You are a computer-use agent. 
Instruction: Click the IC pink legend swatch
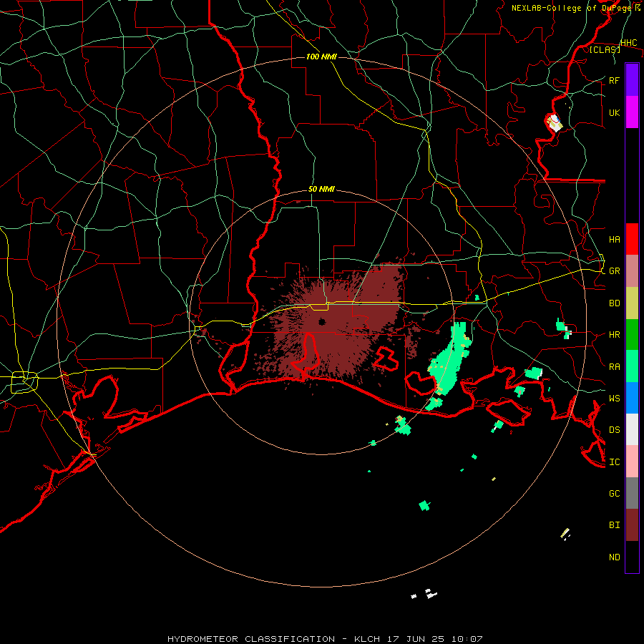click(632, 462)
